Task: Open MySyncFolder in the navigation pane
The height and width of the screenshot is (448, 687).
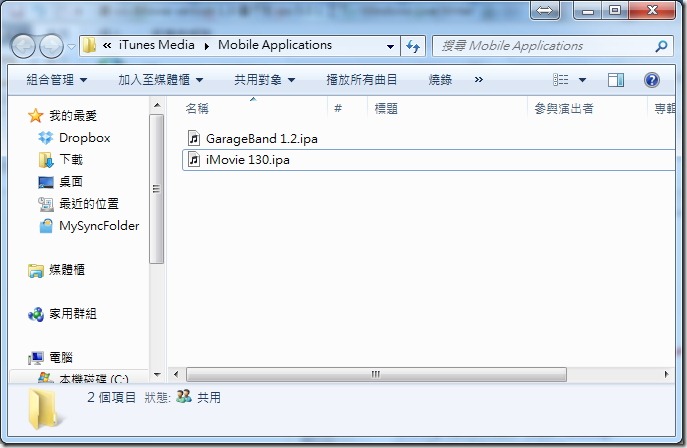Action: click(x=99, y=226)
